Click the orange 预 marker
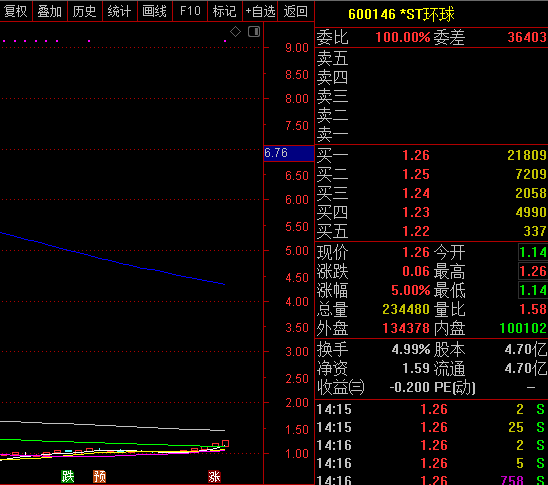The height and width of the screenshot is (485, 548). pos(100,476)
